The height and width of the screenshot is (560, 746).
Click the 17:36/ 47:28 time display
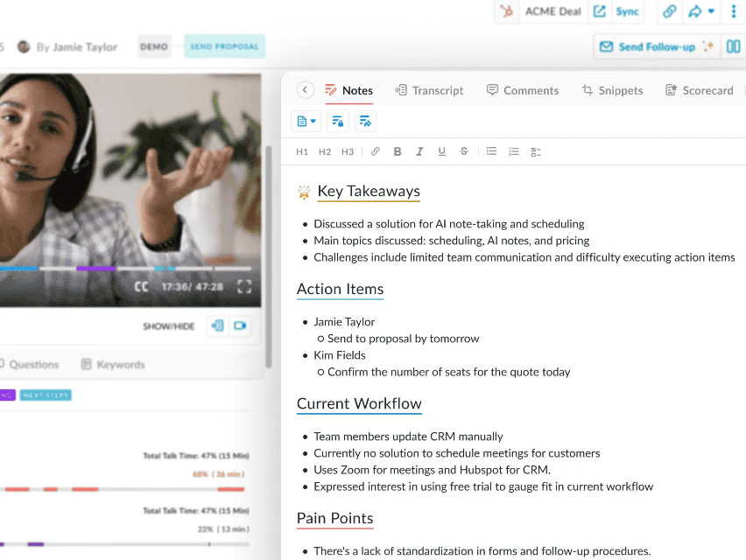193,287
